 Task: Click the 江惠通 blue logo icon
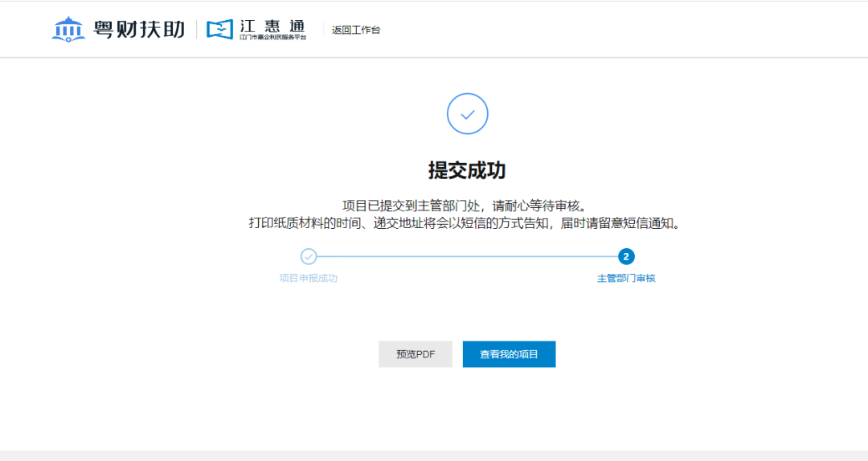coord(219,30)
